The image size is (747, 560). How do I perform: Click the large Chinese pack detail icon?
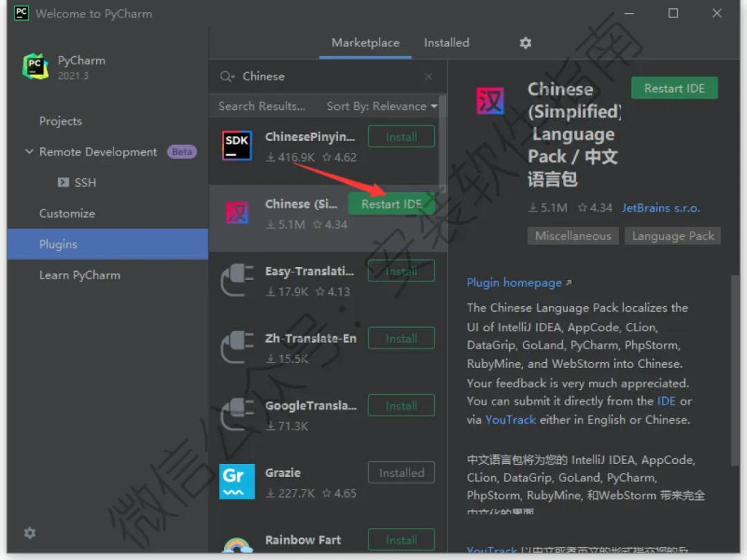click(490, 101)
